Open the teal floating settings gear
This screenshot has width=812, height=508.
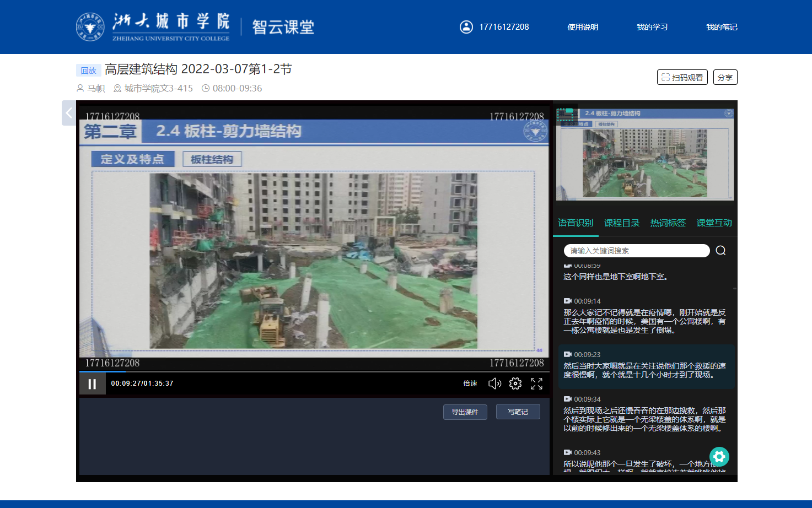tap(719, 456)
